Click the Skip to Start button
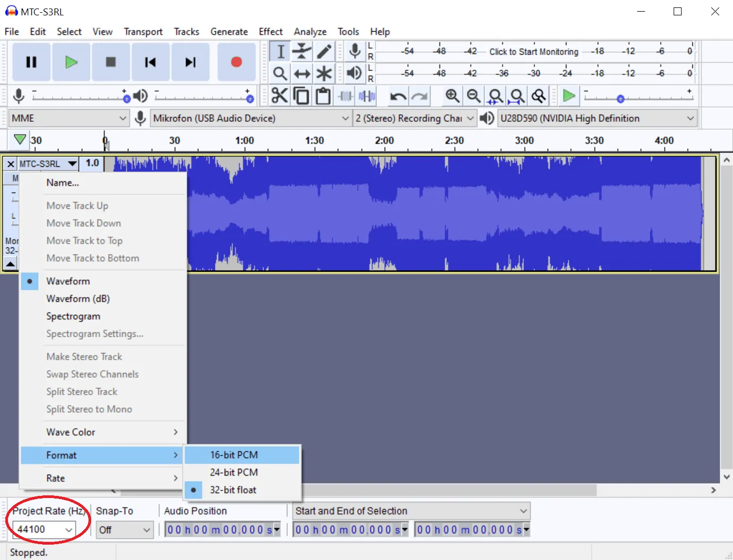Viewport: 733px width, 560px height. (x=151, y=62)
